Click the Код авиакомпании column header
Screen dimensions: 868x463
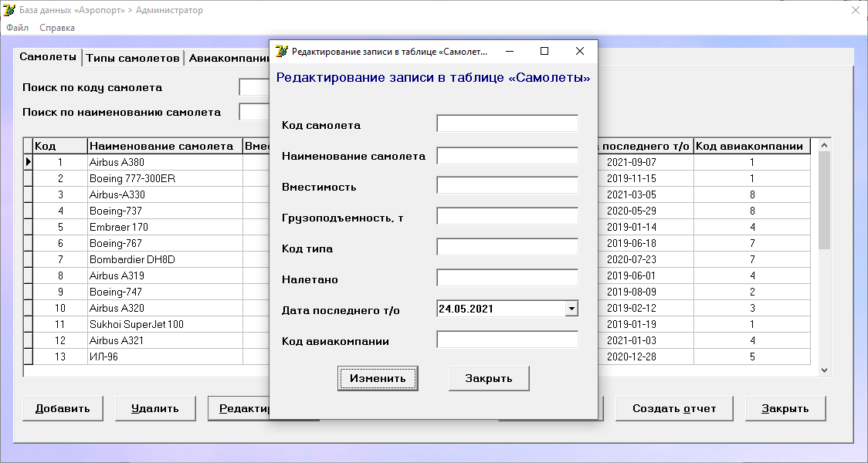tap(751, 146)
